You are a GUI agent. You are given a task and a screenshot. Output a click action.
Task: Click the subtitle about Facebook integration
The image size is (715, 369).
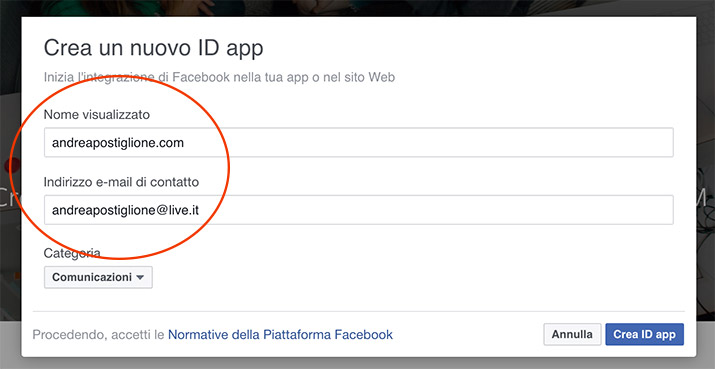point(219,77)
